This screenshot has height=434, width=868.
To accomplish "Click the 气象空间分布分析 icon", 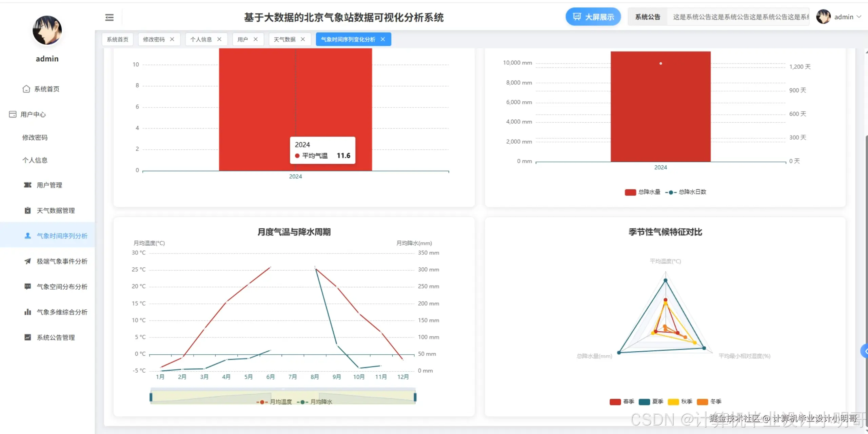I will 28,286.
